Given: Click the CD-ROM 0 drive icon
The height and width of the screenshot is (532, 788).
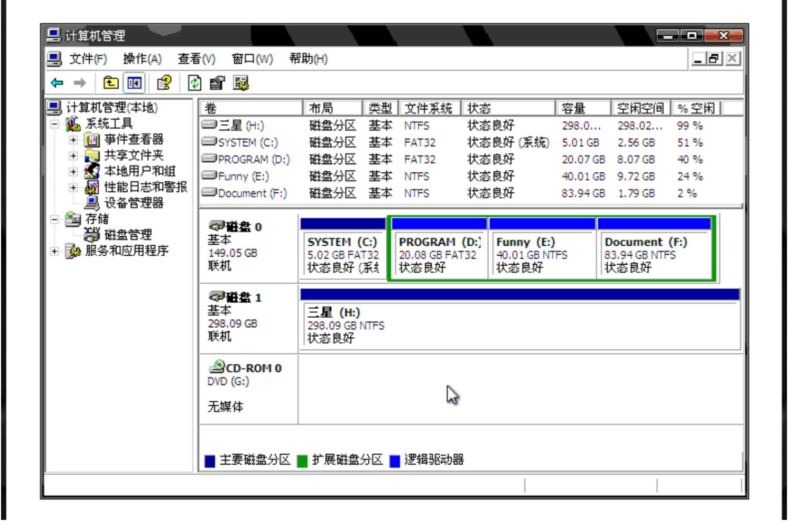Looking at the screenshot, I should tap(217, 367).
